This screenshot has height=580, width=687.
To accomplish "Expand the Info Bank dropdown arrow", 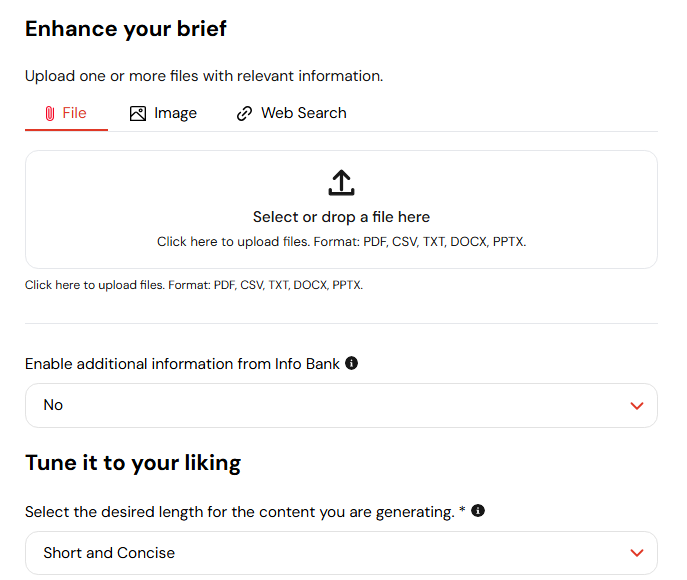I will [637, 405].
